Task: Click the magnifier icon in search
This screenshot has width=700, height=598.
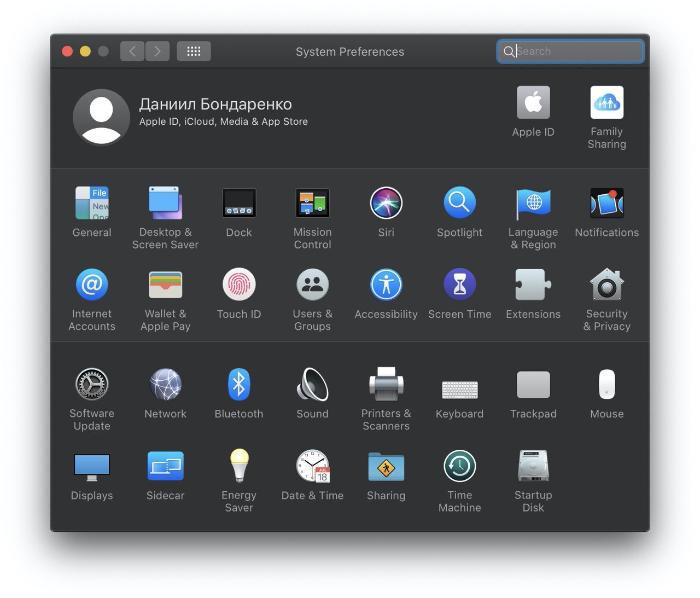Action: click(509, 51)
